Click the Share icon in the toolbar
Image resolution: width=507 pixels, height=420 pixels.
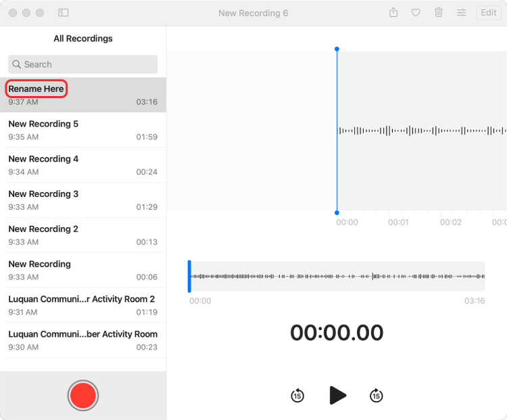click(x=393, y=13)
